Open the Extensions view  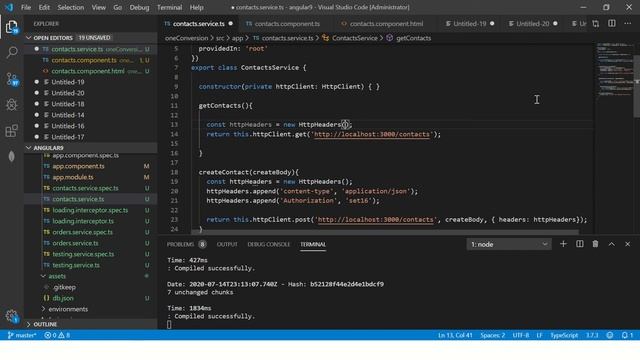point(12,131)
